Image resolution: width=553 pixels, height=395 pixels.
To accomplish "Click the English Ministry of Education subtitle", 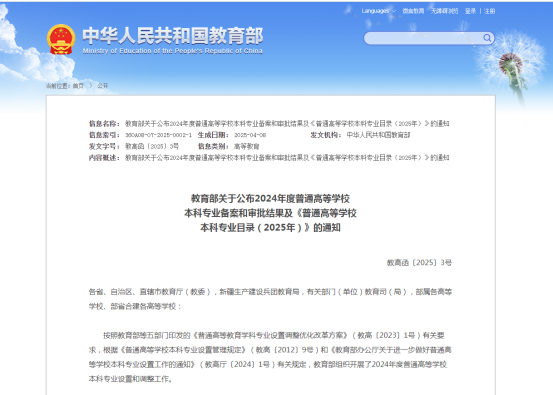I will pos(172,51).
